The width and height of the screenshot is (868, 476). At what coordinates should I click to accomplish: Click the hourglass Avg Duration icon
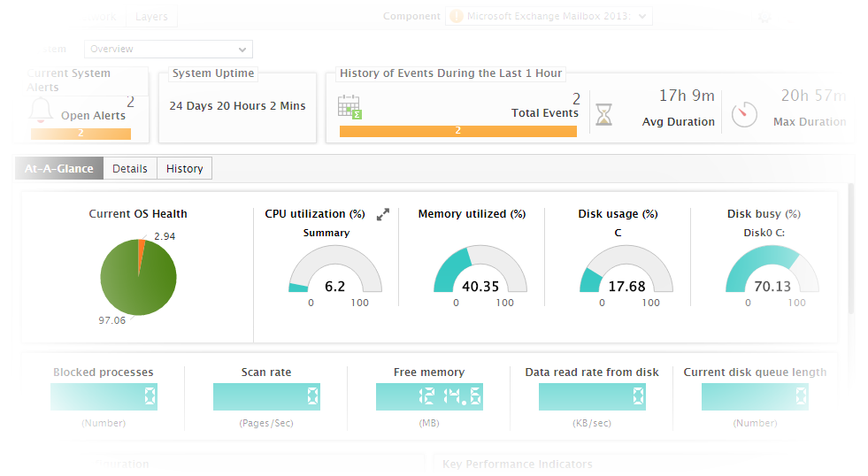pos(603,114)
